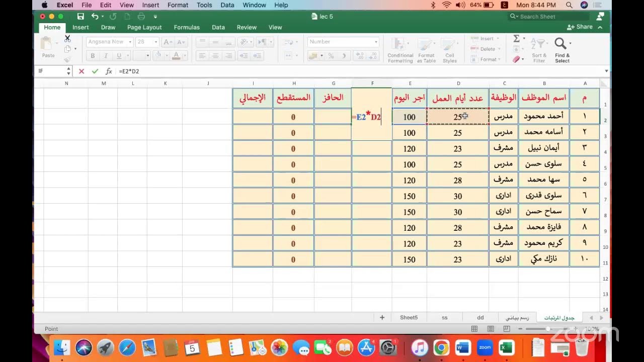Launch Google Chrome from the Dock

click(x=442, y=347)
